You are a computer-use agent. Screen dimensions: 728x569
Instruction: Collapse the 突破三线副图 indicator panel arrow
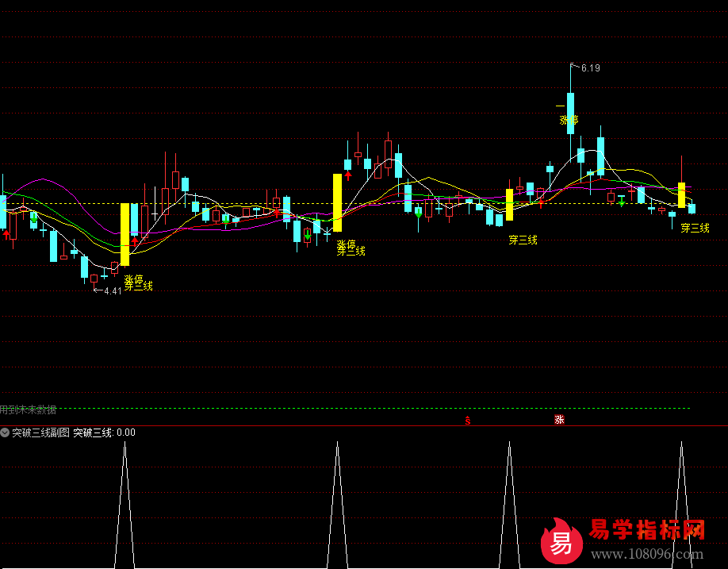tap(6, 433)
